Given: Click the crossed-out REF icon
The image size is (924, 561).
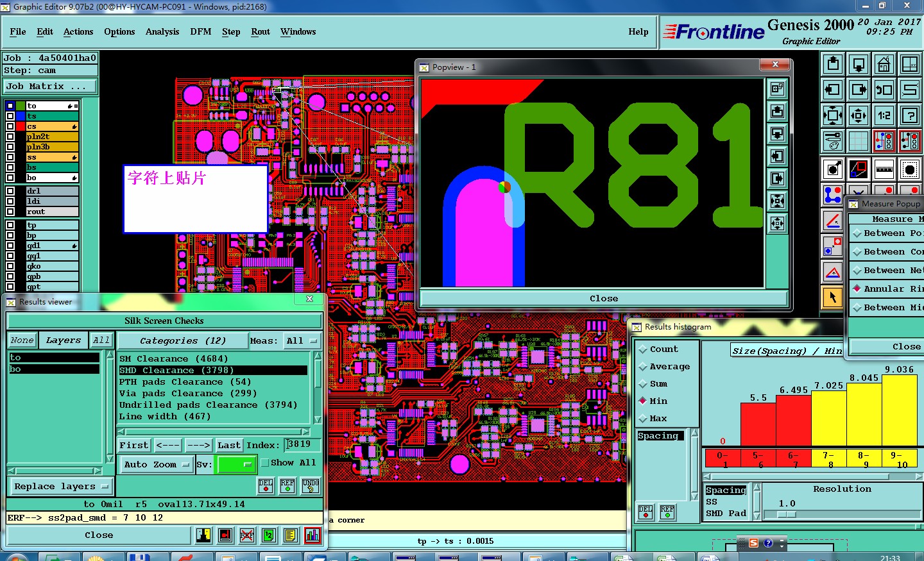Looking at the screenshot, I should pyautogui.click(x=247, y=535).
